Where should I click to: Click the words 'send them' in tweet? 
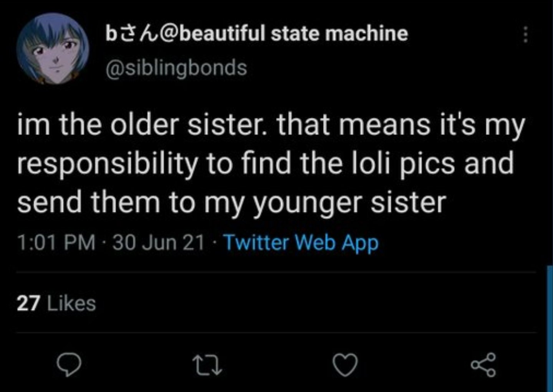[x=88, y=203]
